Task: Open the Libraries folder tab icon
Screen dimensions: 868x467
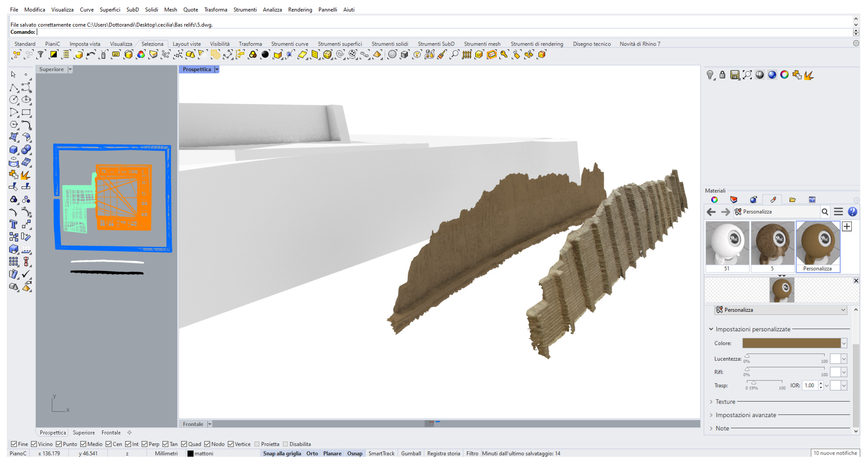Action: pos(792,200)
